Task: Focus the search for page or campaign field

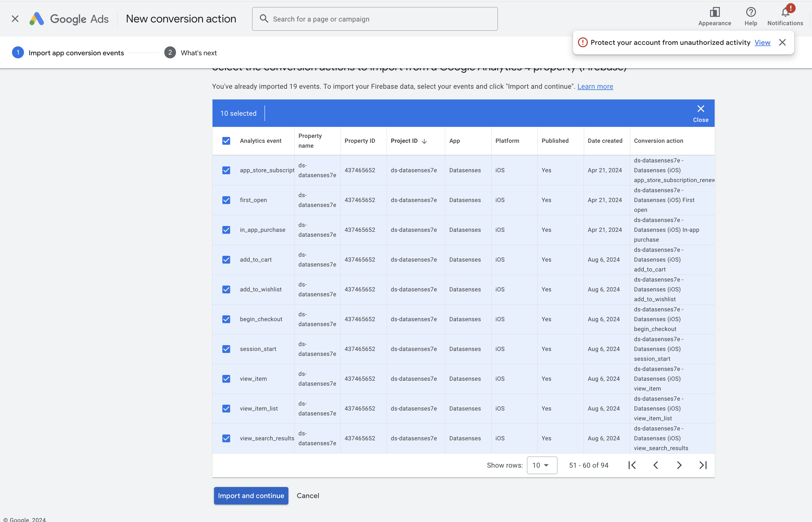Action: [375, 19]
